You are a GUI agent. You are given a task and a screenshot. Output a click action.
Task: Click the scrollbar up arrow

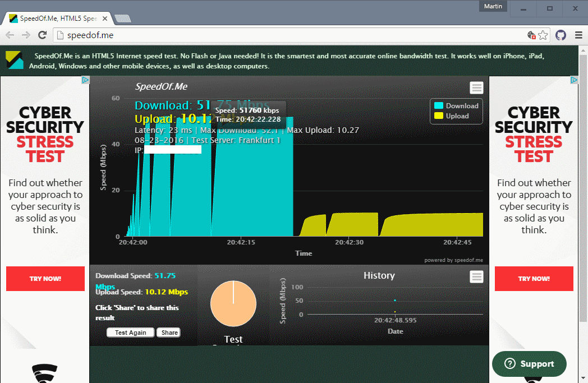pyautogui.click(x=583, y=50)
